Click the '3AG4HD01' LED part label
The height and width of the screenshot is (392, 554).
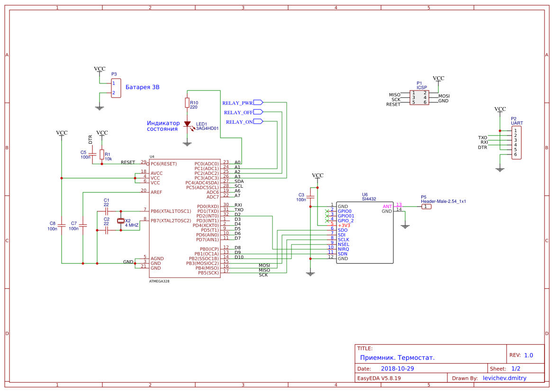pos(208,128)
